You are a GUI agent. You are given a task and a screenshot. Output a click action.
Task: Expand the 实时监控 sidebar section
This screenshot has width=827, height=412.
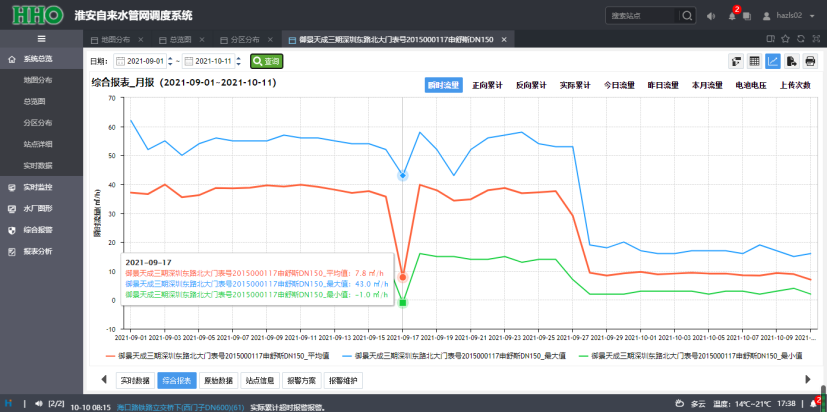coord(38,187)
